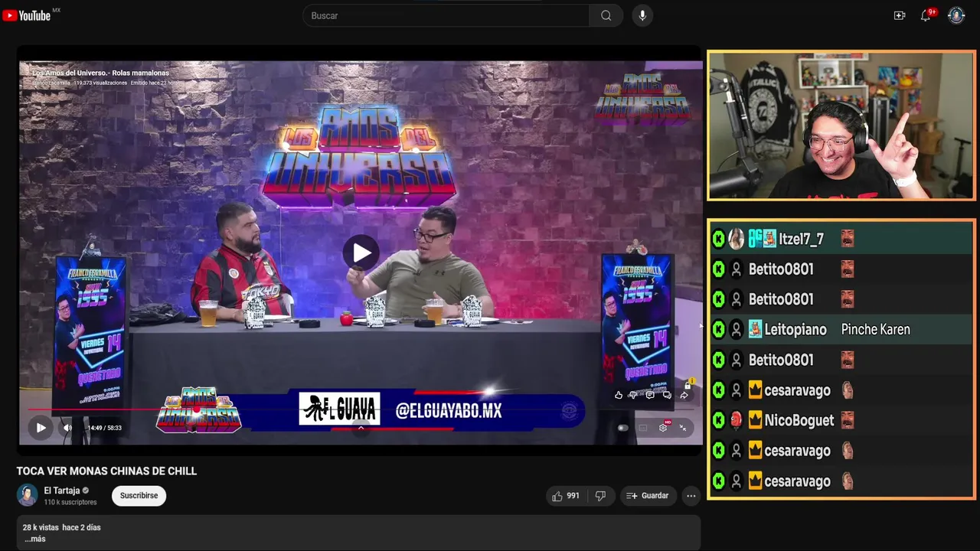Click the search magnifier button

[606, 15]
